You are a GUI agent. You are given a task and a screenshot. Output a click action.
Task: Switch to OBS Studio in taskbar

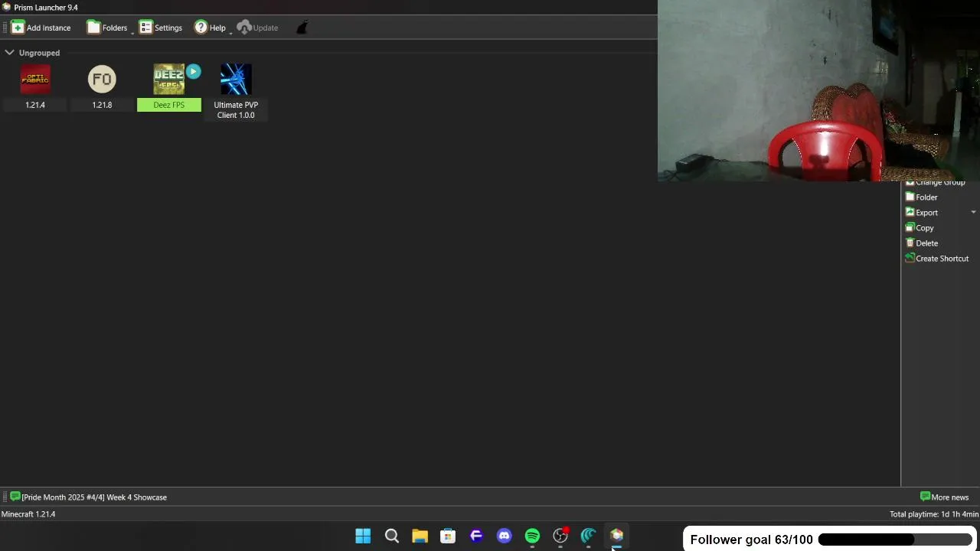pos(560,536)
